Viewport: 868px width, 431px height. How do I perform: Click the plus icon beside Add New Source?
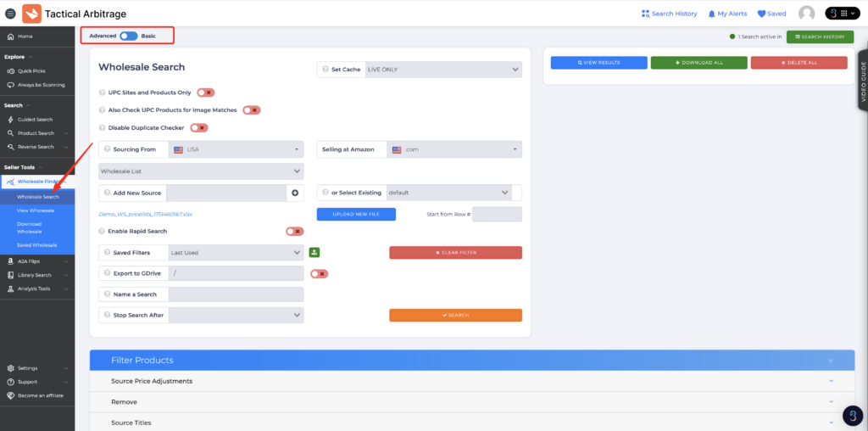click(x=295, y=193)
